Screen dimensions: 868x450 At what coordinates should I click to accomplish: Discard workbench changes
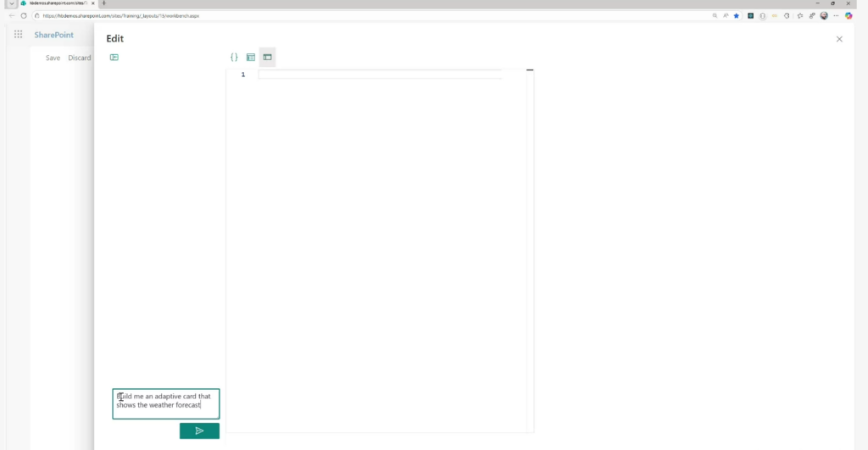coord(79,58)
